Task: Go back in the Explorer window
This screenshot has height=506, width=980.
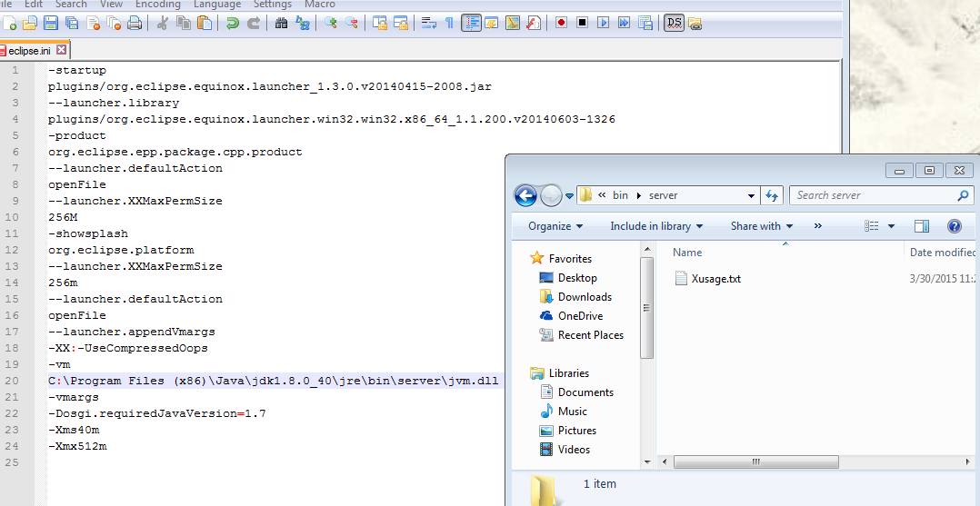Action: pyautogui.click(x=525, y=196)
